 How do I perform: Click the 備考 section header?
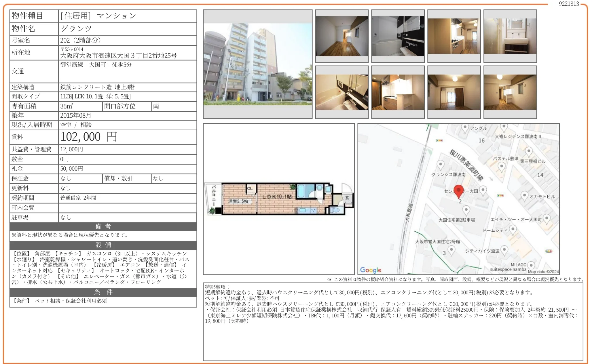pyautogui.click(x=103, y=226)
